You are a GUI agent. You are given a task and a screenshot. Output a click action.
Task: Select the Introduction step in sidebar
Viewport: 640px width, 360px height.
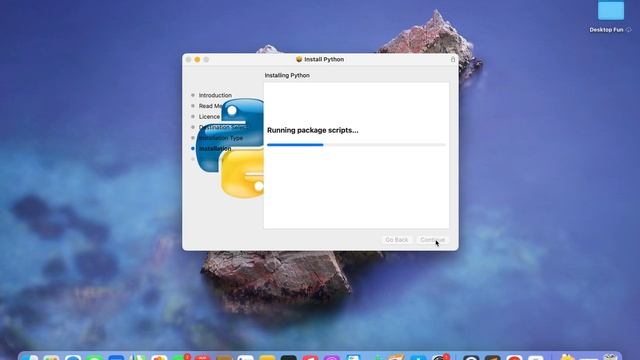pyautogui.click(x=215, y=95)
